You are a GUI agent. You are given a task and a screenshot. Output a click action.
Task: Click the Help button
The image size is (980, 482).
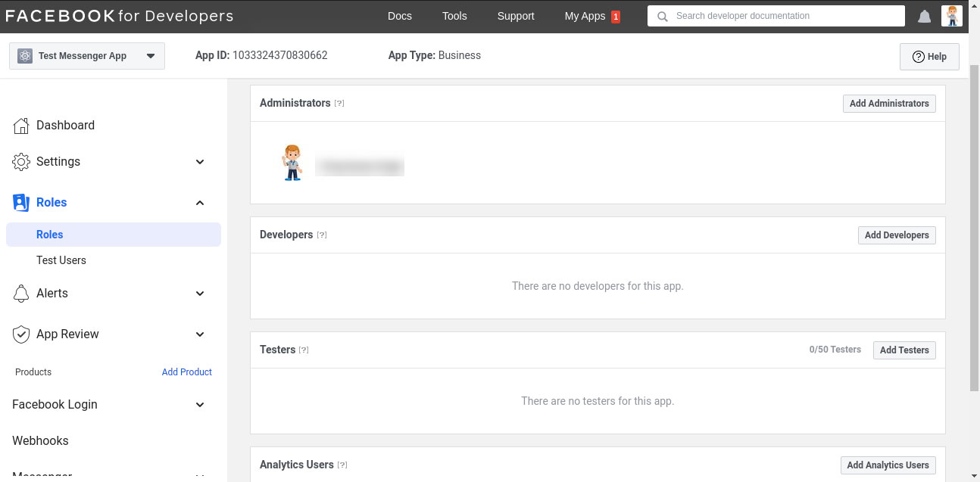click(929, 57)
